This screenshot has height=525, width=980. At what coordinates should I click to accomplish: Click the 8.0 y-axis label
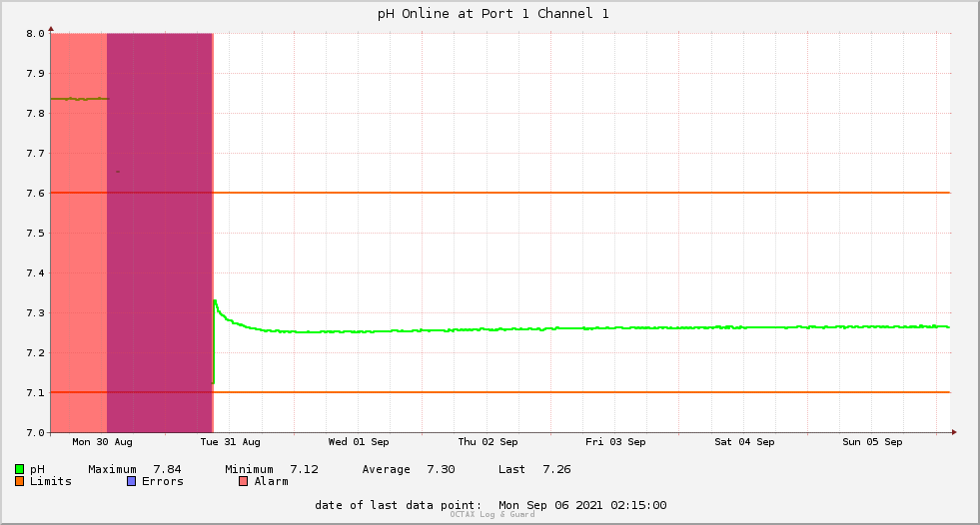[36, 34]
